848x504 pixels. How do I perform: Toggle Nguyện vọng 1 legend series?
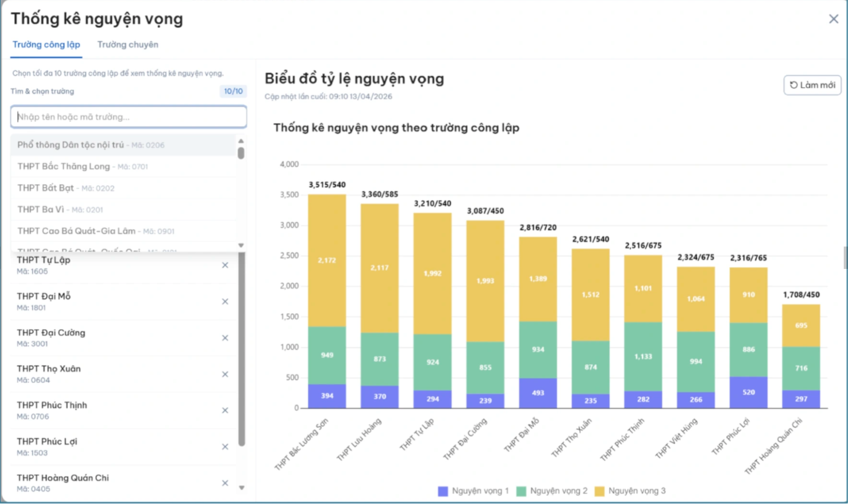point(473,491)
